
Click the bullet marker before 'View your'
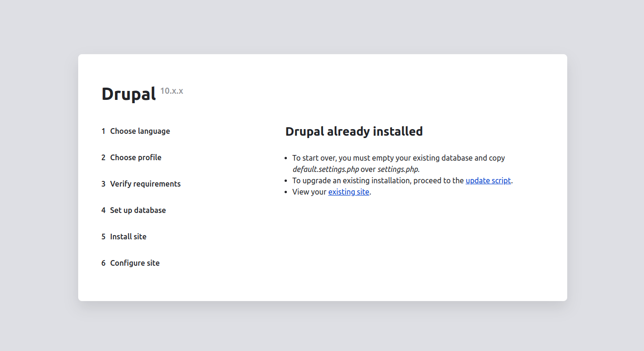click(286, 192)
